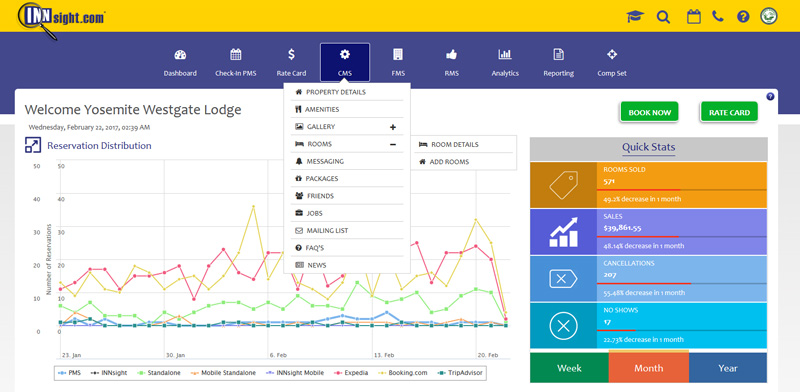Open the Comp Set module

point(612,62)
